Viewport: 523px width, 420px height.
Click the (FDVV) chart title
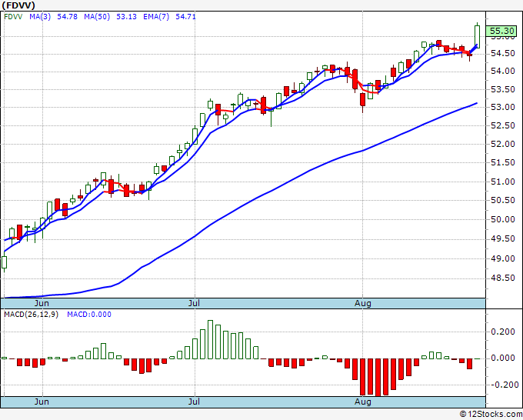tap(18, 5)
